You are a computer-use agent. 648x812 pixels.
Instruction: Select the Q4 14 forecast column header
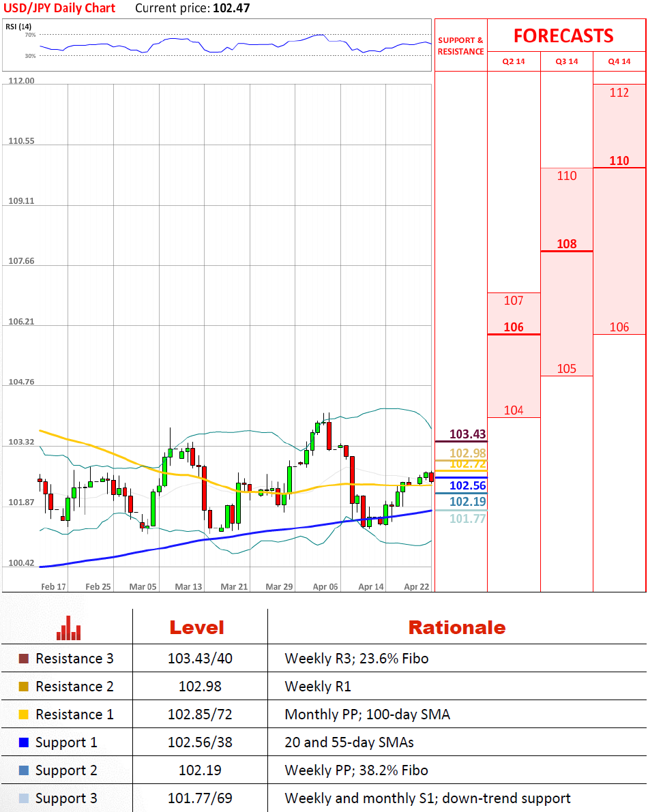coord(619,61)
